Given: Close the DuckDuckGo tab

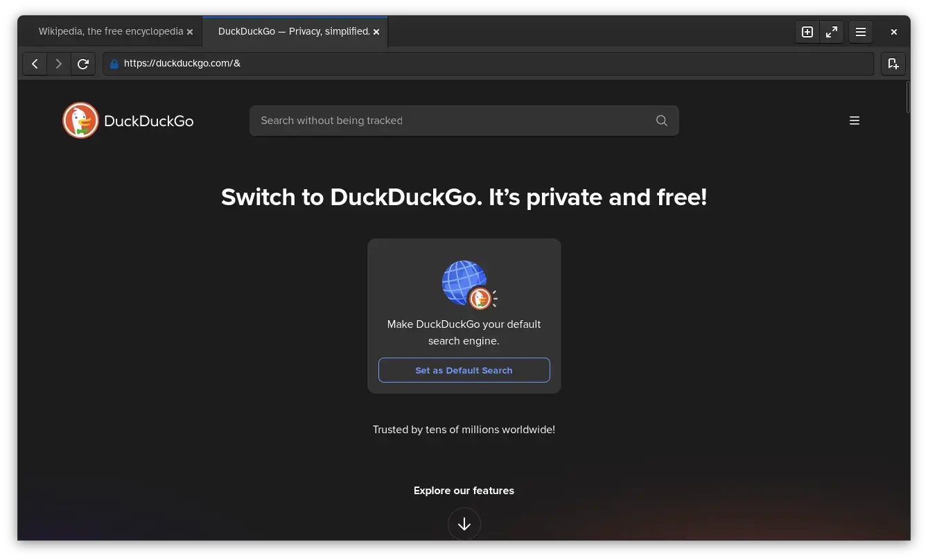Looking at the screenshot, I should (x=376, y=32).
